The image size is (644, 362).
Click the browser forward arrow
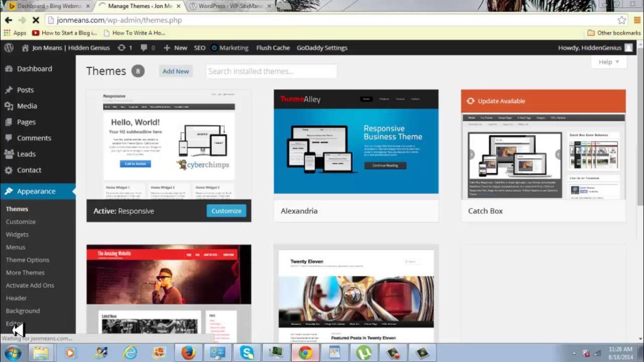tap(22, 19)
